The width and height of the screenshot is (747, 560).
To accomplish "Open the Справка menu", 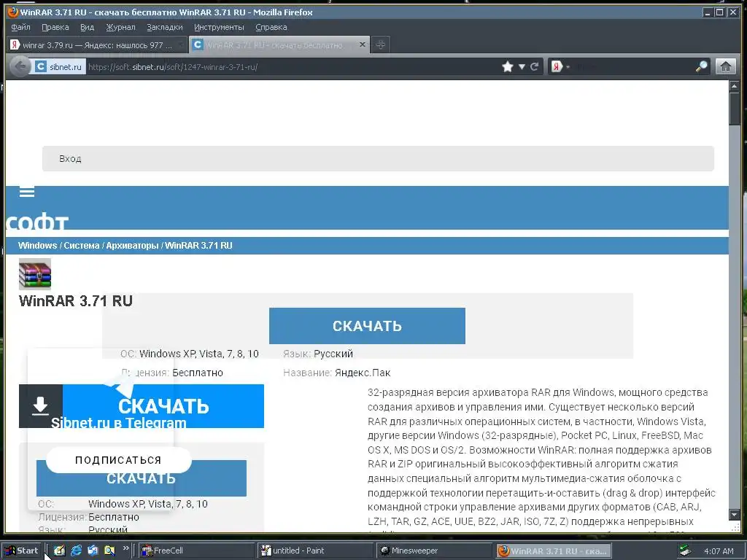I will pos(271,27).
